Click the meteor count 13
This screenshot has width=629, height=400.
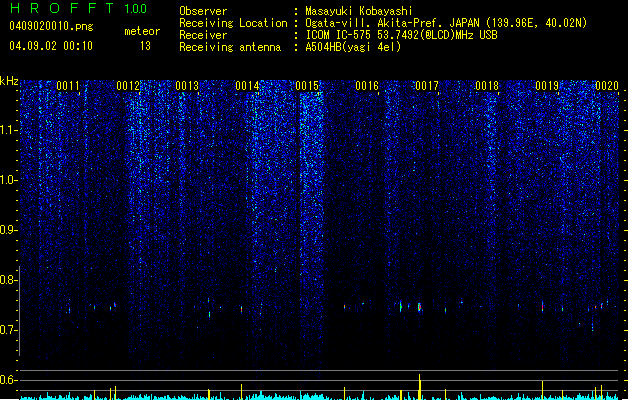point(145,46)
